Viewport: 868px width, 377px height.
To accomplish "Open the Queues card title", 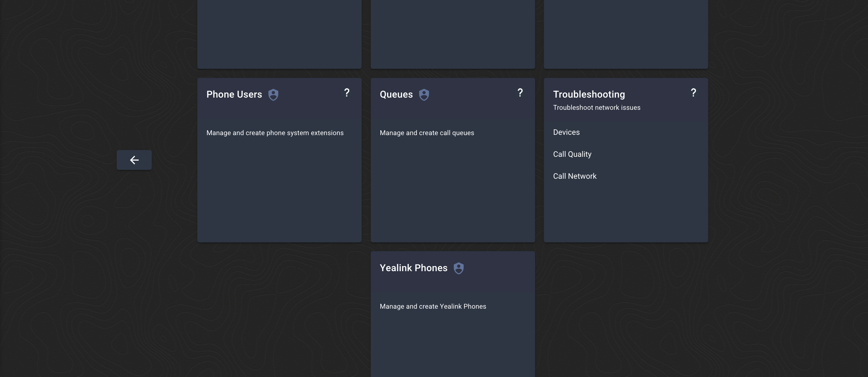I will pos(396,95).
